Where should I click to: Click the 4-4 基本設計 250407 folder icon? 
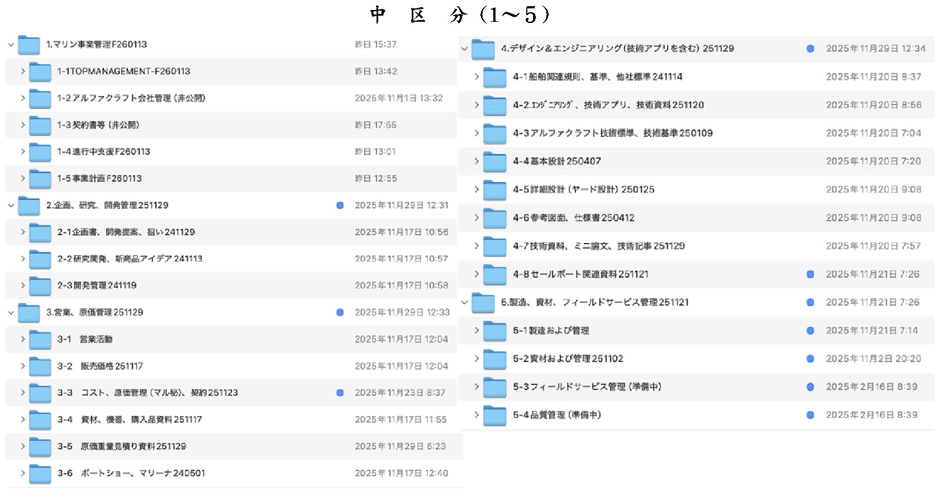(495, 161)
